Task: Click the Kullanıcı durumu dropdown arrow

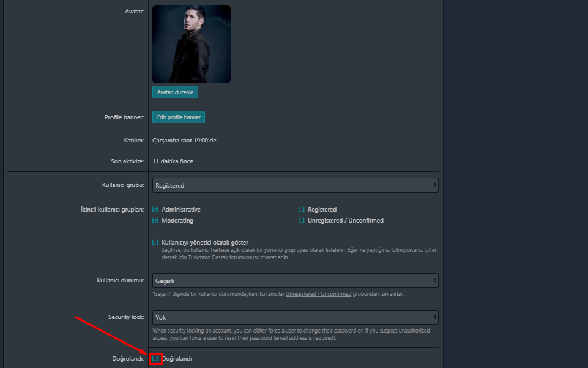Action: tap(434, 281)
